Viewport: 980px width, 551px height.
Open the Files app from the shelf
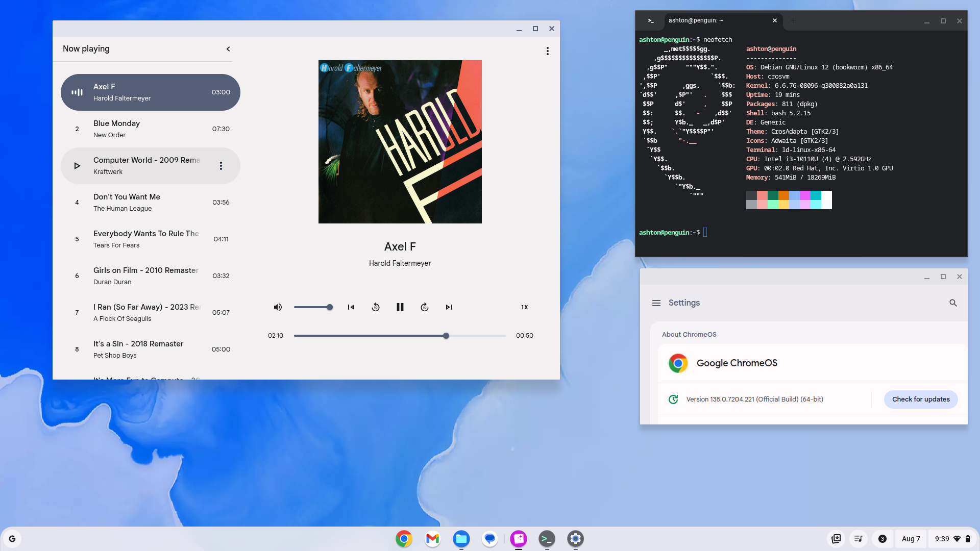pyautogui.click(x=461, y=539)
